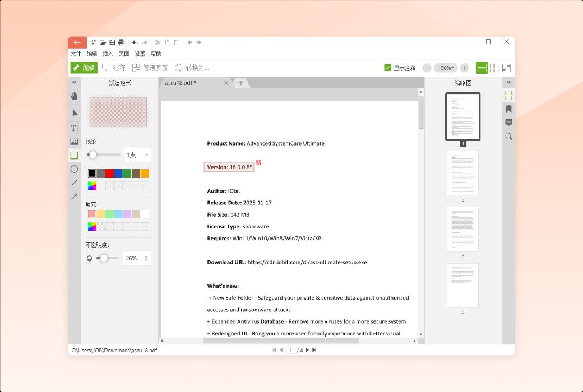Click the 管理页面 button
Image resolution: width=583 pixels, height=392 pixels.
(149, 68)
